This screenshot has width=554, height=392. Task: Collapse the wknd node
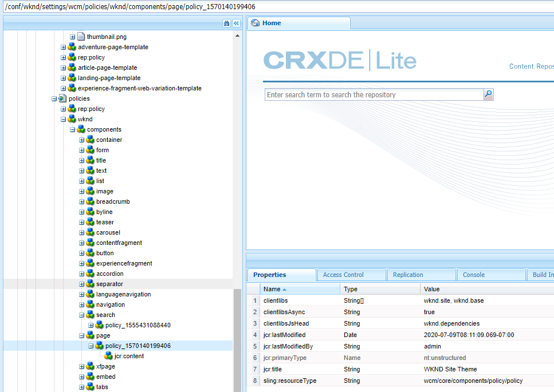pos(63,119)
